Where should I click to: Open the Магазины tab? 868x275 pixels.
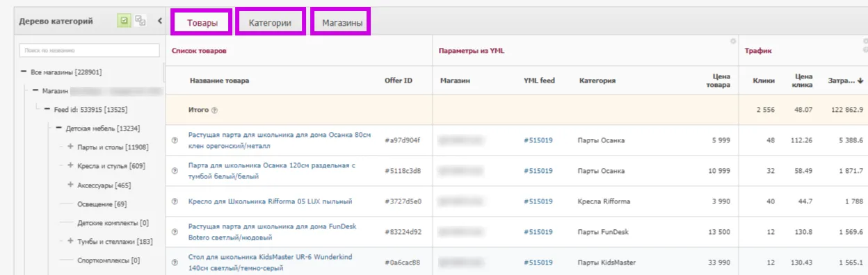click(x=341, y=22)
